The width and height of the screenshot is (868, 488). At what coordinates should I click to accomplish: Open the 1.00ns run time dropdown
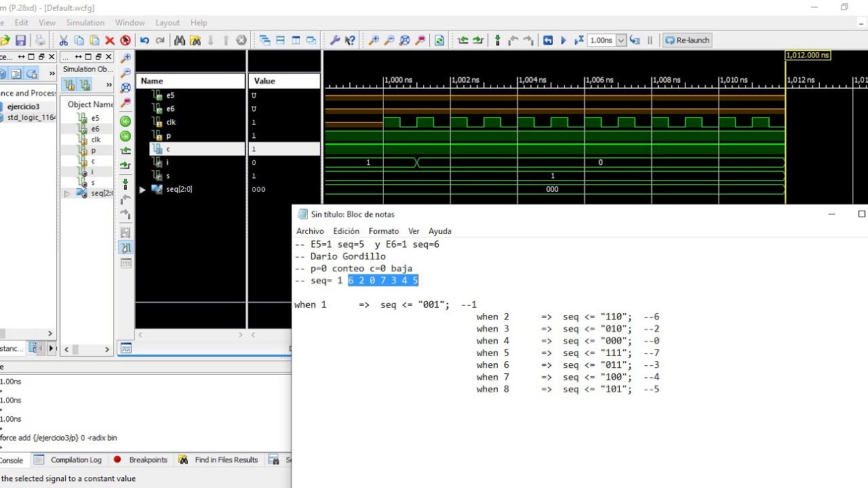coord(620,41)
